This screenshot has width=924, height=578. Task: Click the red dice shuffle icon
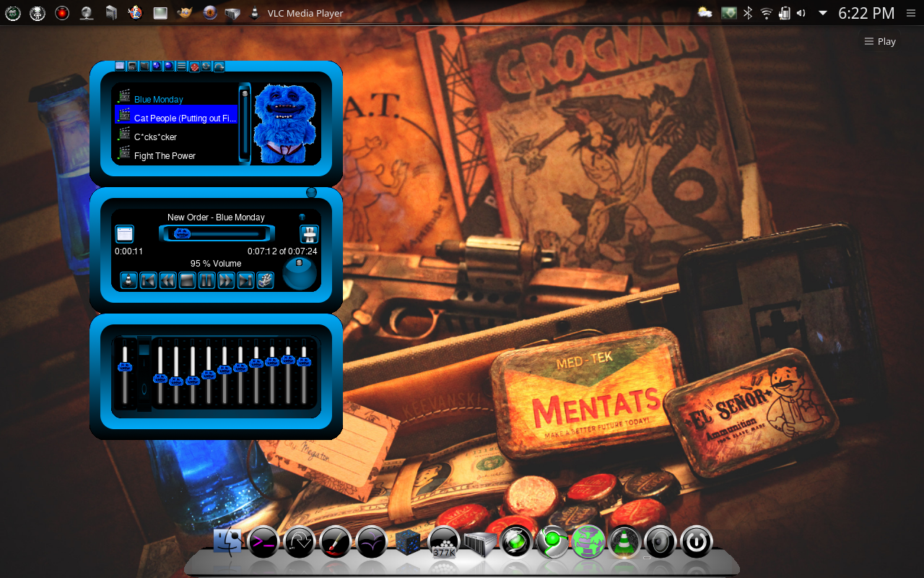coord(194,66)
